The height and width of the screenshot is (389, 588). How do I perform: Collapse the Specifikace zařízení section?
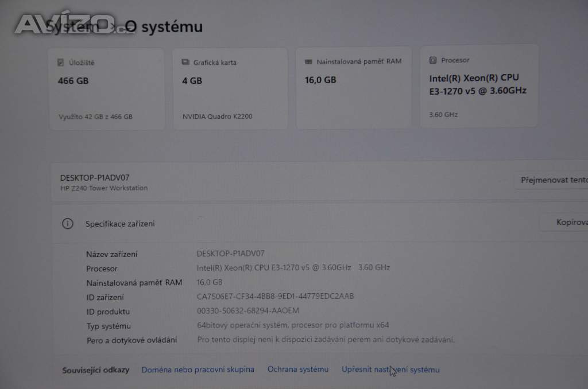[319, 223]
